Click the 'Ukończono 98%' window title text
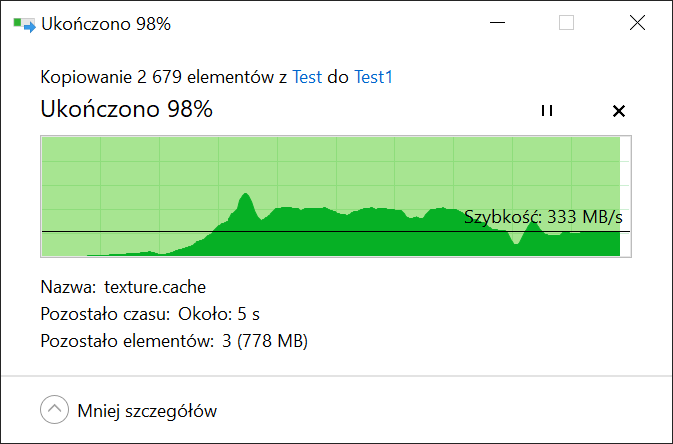673x444 pixels. pos(106,24)
